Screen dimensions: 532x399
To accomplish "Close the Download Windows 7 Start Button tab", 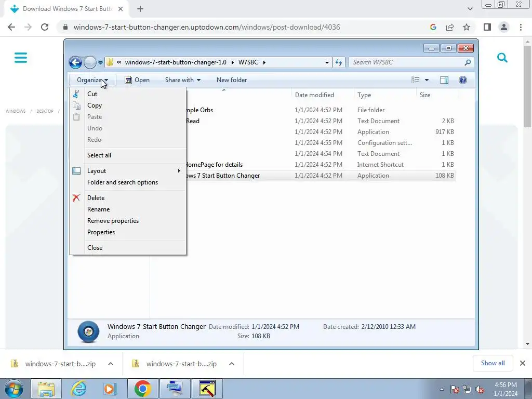I will 121,9.
